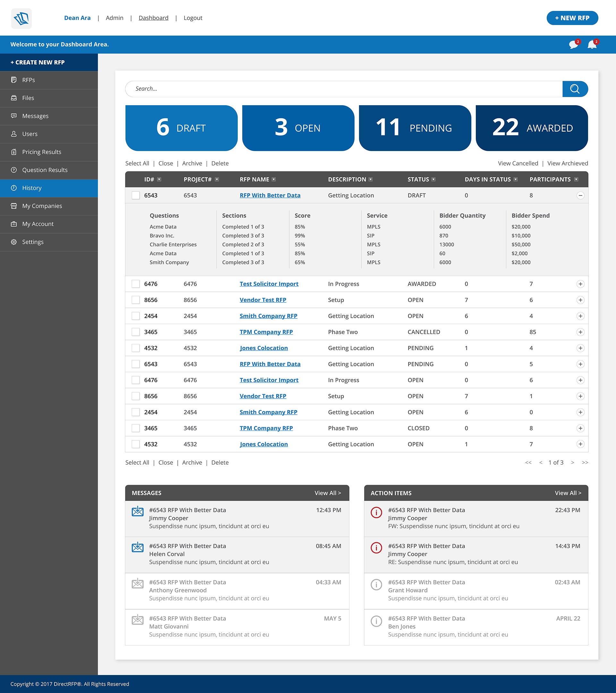Tick the checkbox next to Jones Colocation
616x693 pixels.
136,348
